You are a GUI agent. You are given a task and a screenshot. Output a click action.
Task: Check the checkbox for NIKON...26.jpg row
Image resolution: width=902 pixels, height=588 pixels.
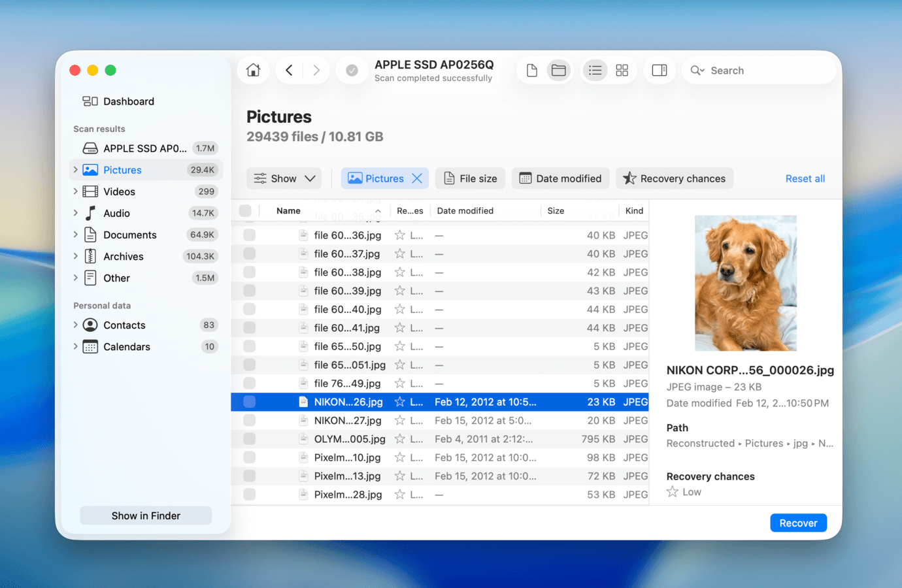pos(249,402)
